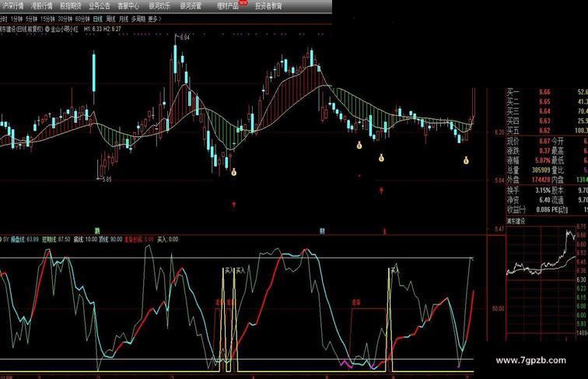
Task: Open the 银河玖乐 menu
Action: point(159,5)
